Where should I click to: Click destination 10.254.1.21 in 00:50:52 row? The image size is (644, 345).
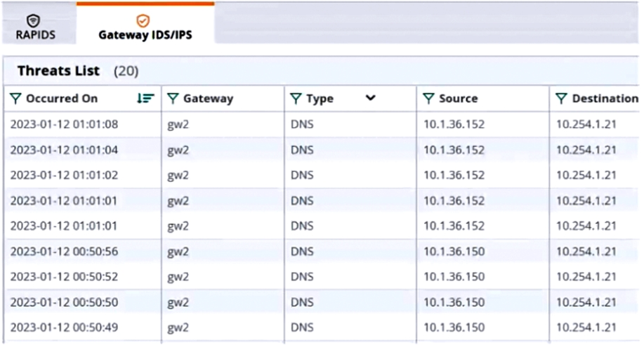tap(586, 277)
